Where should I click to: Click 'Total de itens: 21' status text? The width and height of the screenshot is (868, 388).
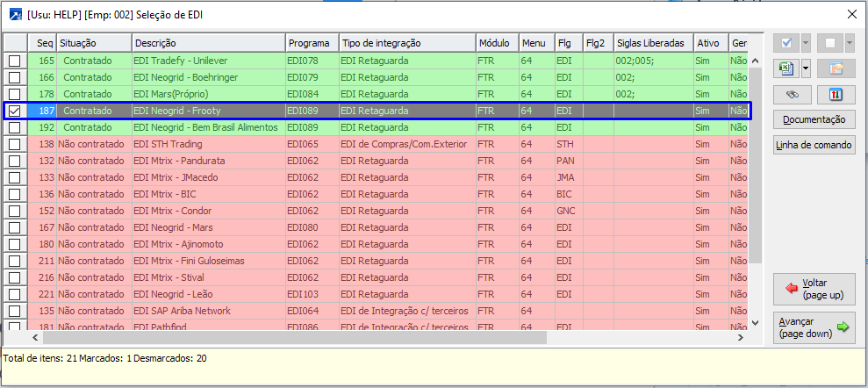39,358
